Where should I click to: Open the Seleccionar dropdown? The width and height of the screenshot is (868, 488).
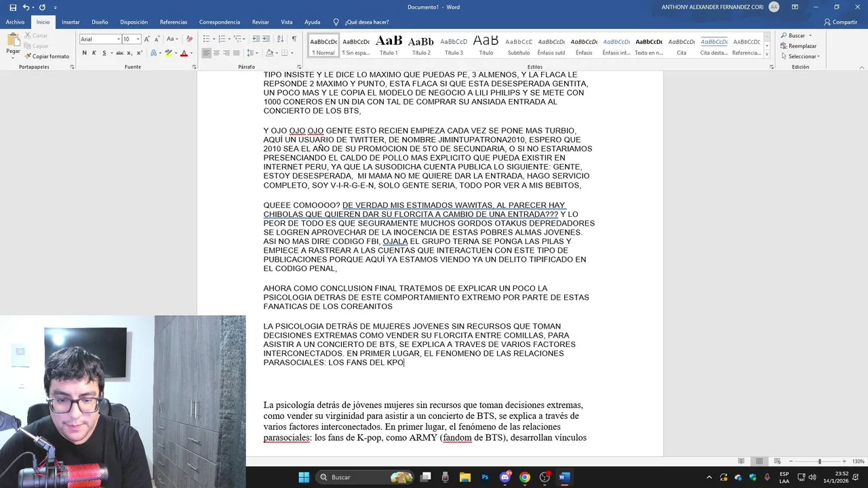[800, 56]
